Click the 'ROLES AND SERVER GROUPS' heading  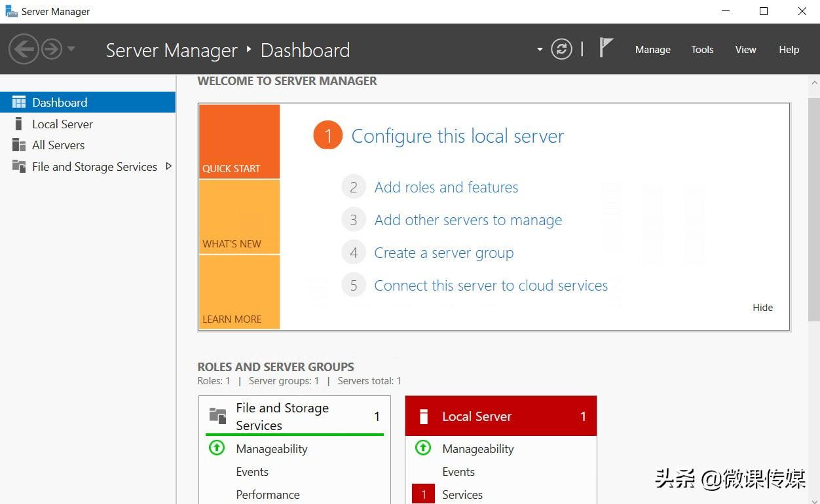[x=276, y=367]
